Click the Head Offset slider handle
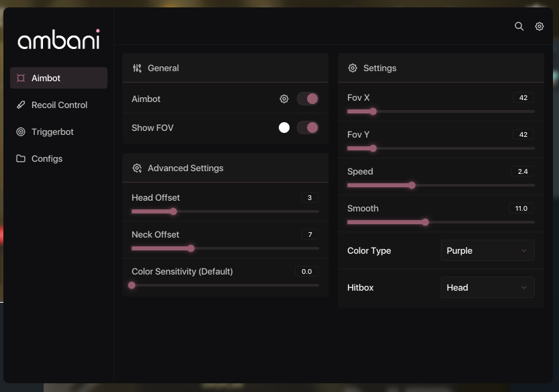 (173, 211)
